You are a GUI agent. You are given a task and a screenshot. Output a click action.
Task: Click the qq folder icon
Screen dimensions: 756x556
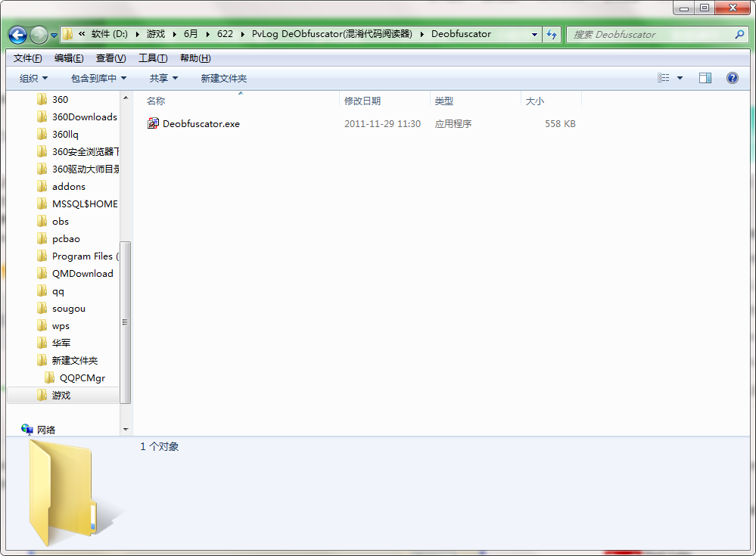click(x=42, y=290)
